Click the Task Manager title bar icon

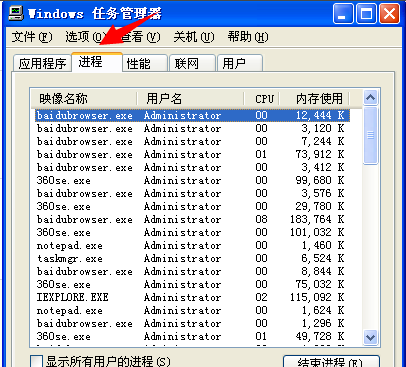[16, 13]
